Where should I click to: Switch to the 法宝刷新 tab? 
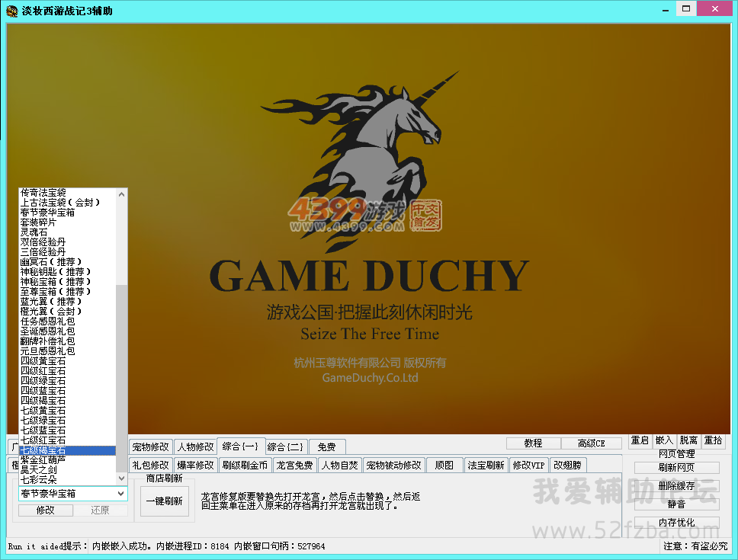pyautogui.click(x=486, y=465)
